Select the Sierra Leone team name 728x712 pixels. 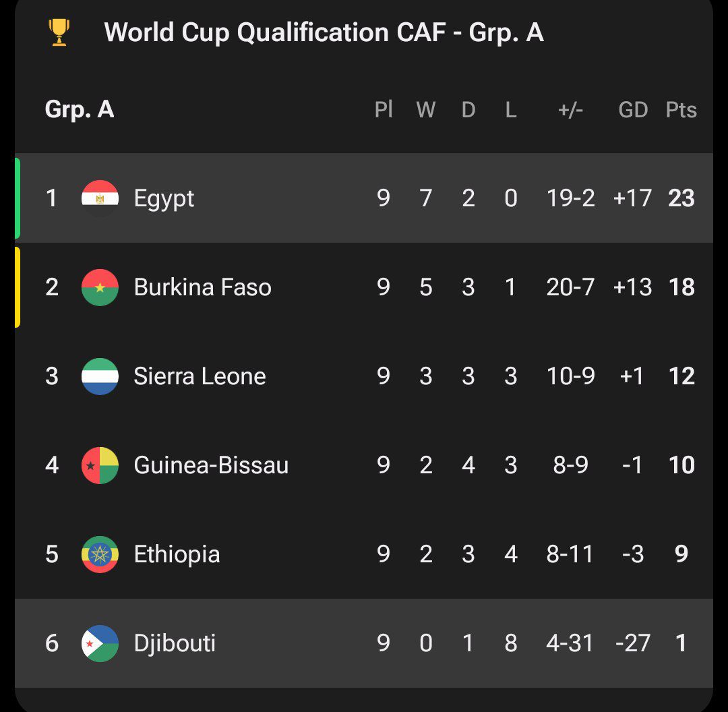[200, 376]
